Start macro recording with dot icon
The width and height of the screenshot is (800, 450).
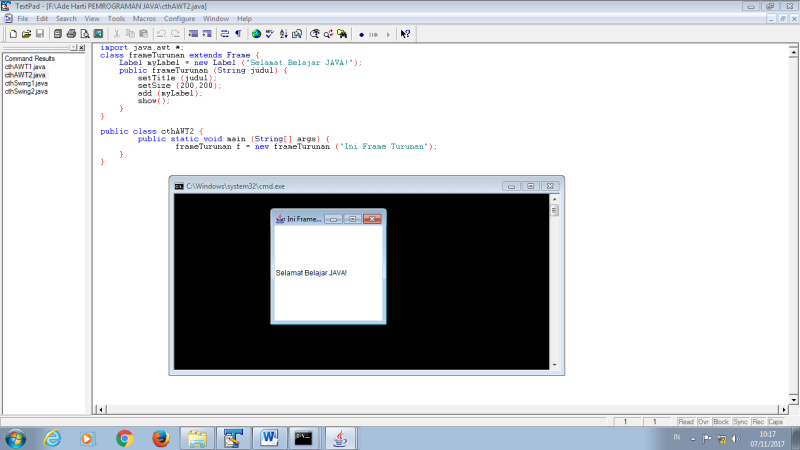[x=361, y=35]
